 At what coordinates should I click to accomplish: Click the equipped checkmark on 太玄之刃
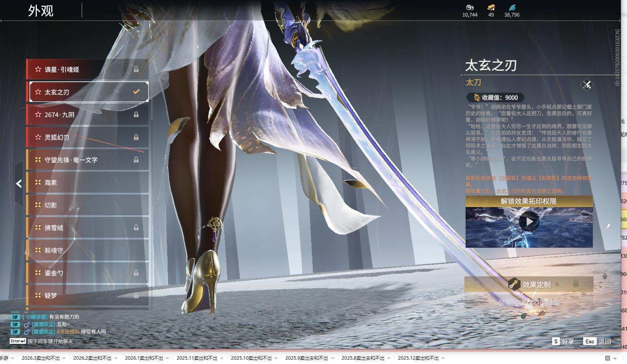pos(136,92)
